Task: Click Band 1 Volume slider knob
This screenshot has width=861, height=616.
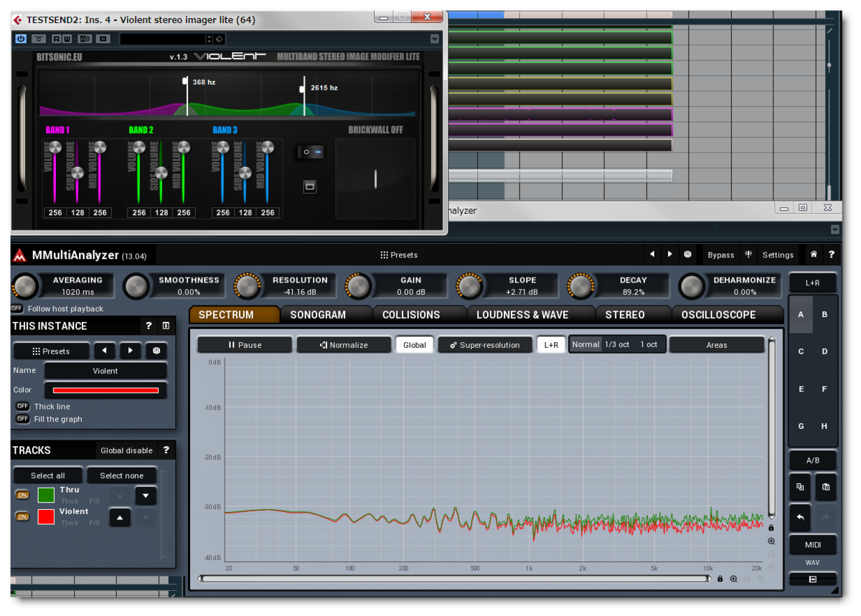Action: [x=55, y=148]
